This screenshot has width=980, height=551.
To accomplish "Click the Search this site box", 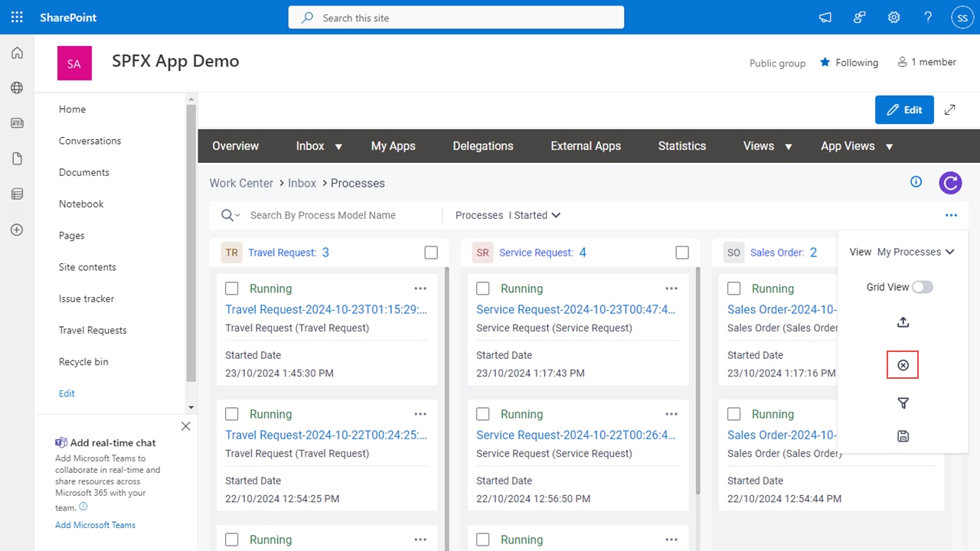I will click(456, 18).
